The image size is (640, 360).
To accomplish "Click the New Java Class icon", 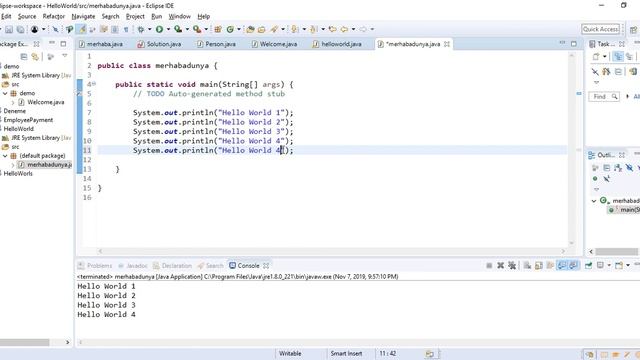I will pyautogui.click(x=230, y=29).
